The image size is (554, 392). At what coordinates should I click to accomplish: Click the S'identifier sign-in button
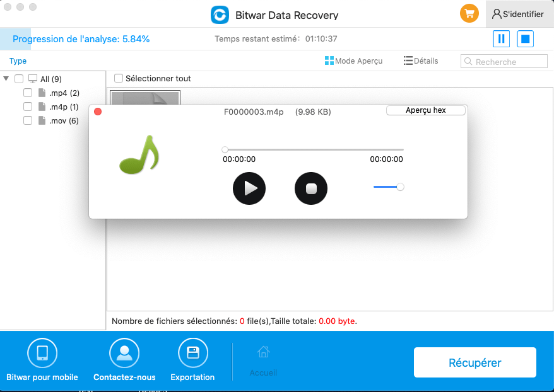click(518, 14)
